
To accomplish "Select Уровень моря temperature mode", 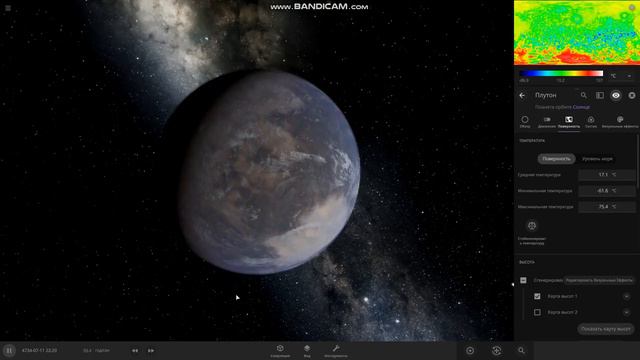I will pos(597,159).
